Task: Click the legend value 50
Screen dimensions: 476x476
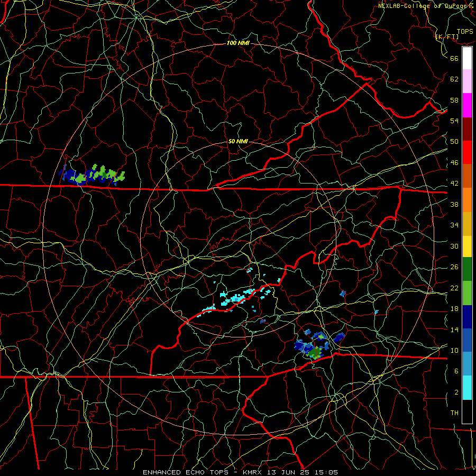Action: (x=454, y=142)
